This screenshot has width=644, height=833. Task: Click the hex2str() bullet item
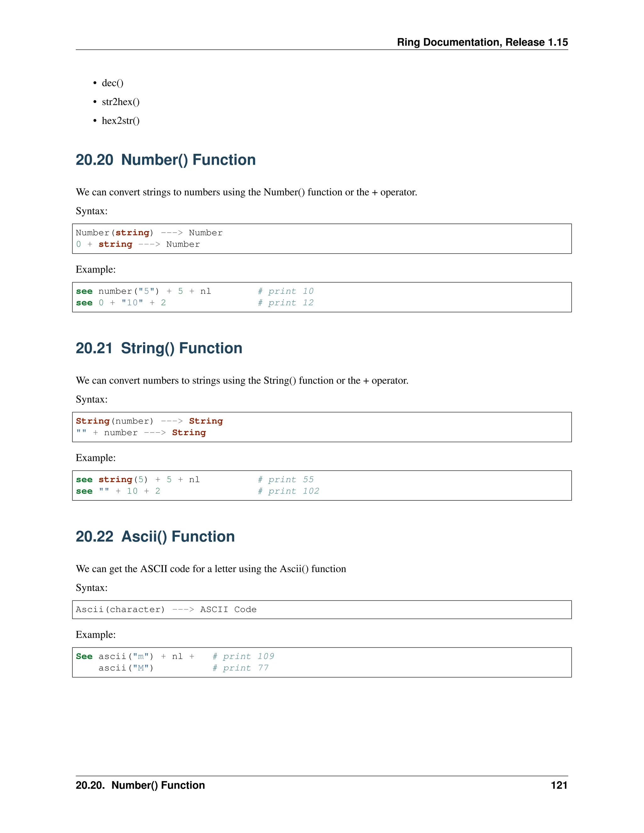[120, 121]
